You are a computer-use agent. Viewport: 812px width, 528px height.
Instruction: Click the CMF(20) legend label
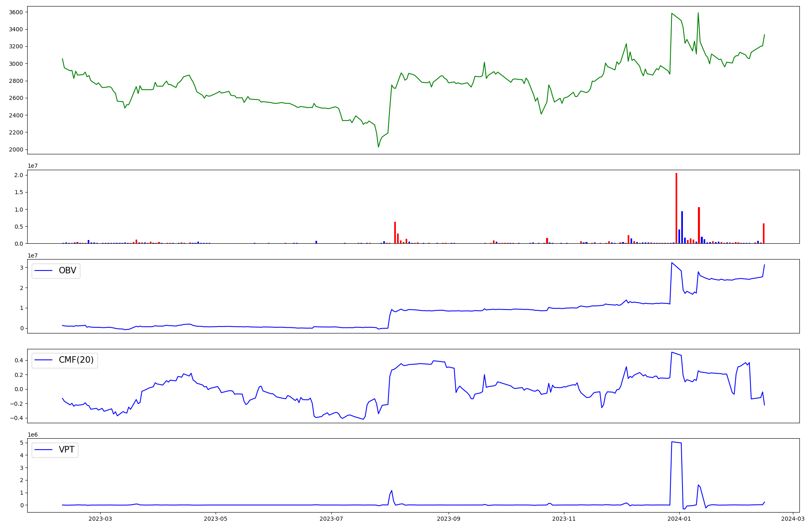click(76, 360)
